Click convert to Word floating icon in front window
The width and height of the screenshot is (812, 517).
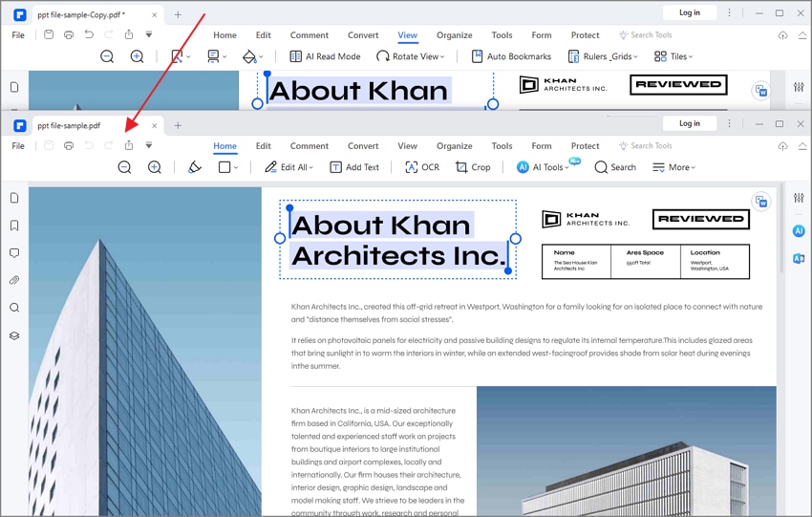pyautogui.click(x=761, y=202)
